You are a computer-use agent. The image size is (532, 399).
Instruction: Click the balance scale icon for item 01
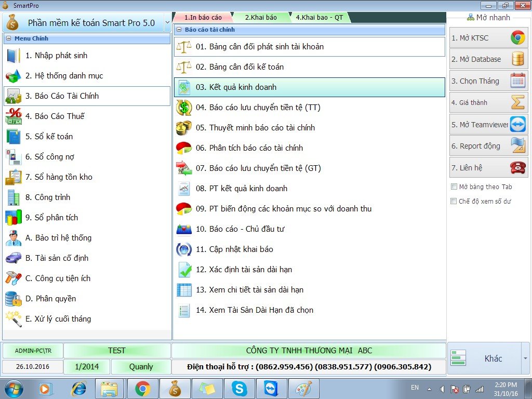(184, 47)
